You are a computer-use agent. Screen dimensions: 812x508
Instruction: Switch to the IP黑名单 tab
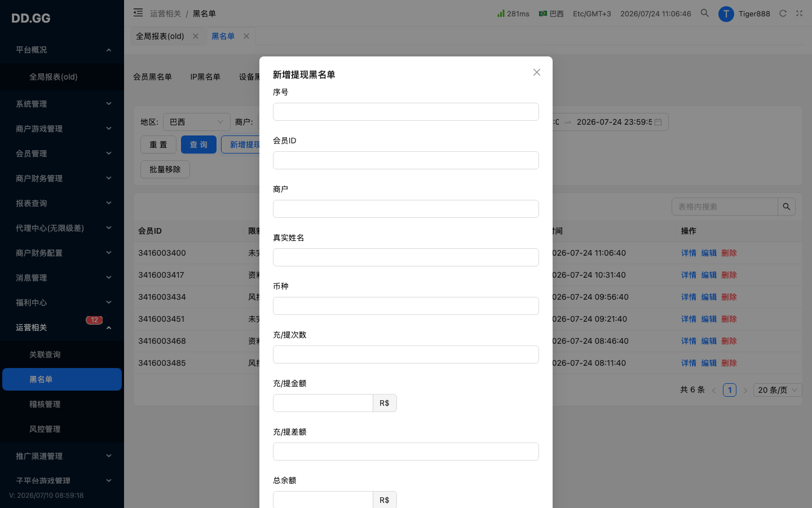pyautogui.click(x=205, y=77)
